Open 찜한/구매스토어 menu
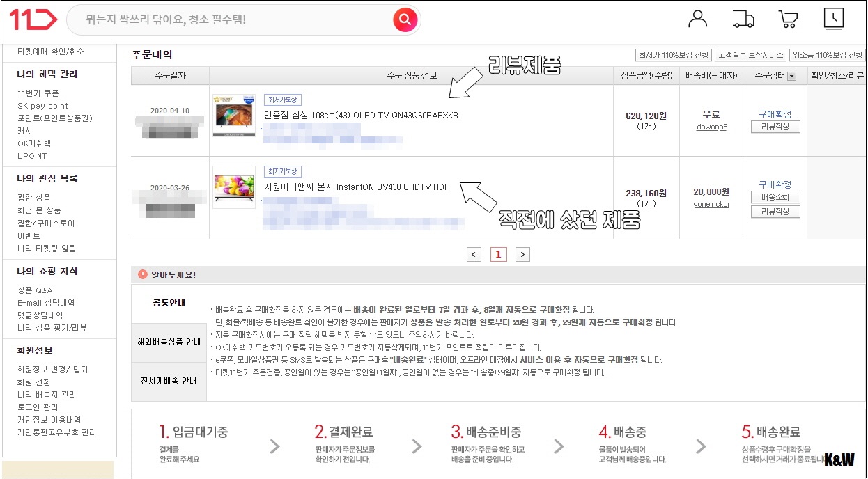Image resolution: width=868 pixels, height=479 pixels. 46,223
